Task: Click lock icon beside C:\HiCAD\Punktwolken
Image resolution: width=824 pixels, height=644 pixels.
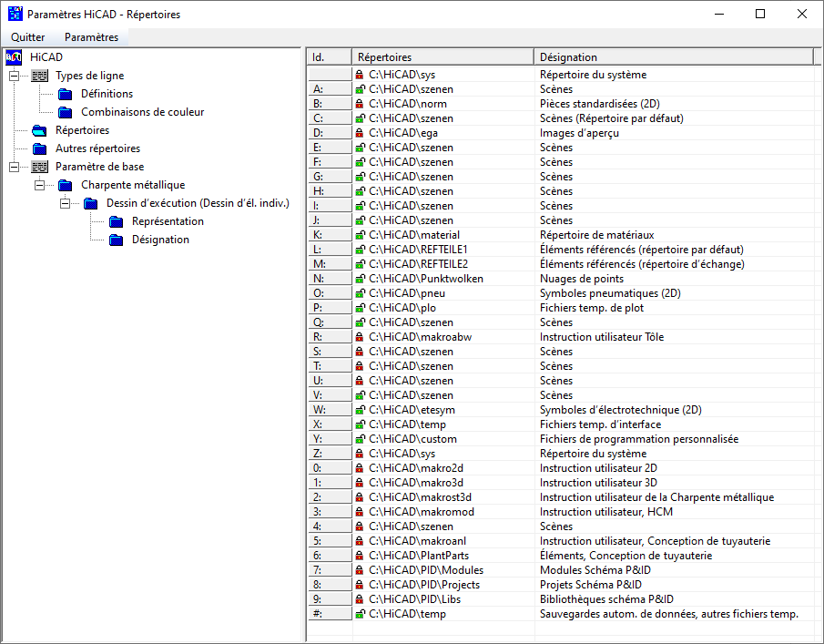Action: pyautogui.click(x=360, y=279)
